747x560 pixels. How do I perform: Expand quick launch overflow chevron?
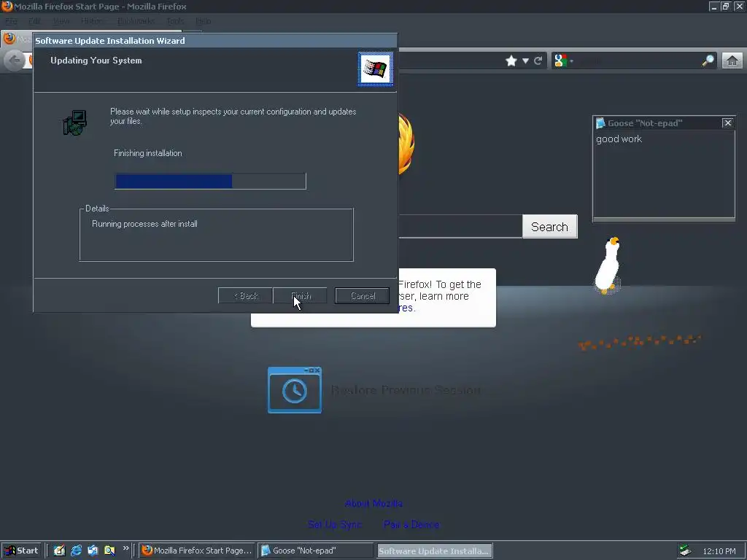125,548
